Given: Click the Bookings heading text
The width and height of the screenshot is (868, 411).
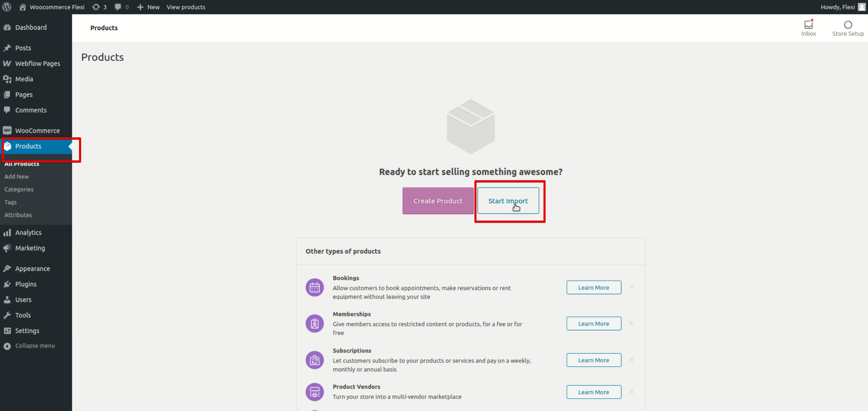Looking at the screenshot, I should 346,278.
